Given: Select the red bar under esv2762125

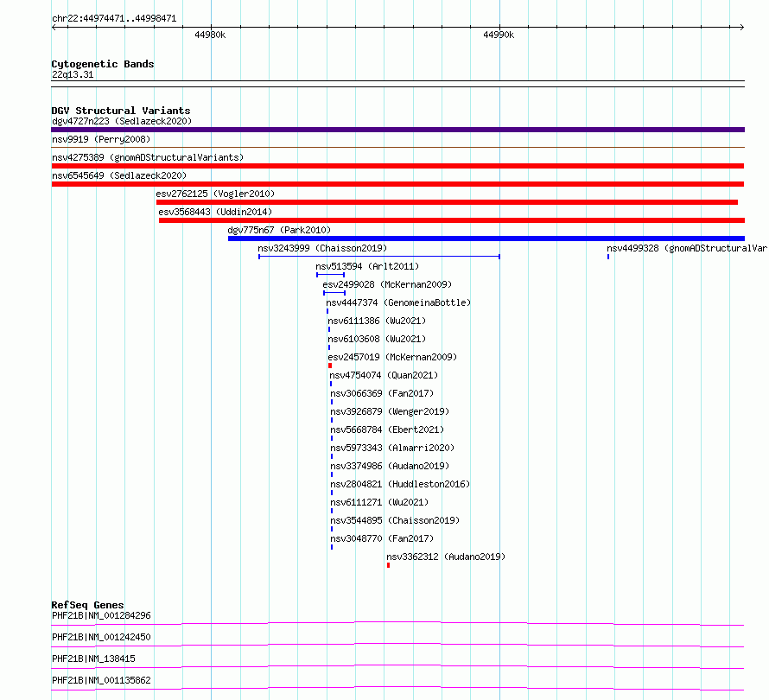Looking at the screenshot, I should 447,202.
